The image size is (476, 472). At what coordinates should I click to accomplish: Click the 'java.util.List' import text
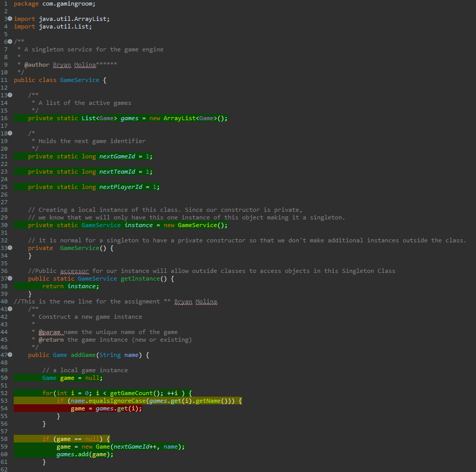click(x=63, y=26)
